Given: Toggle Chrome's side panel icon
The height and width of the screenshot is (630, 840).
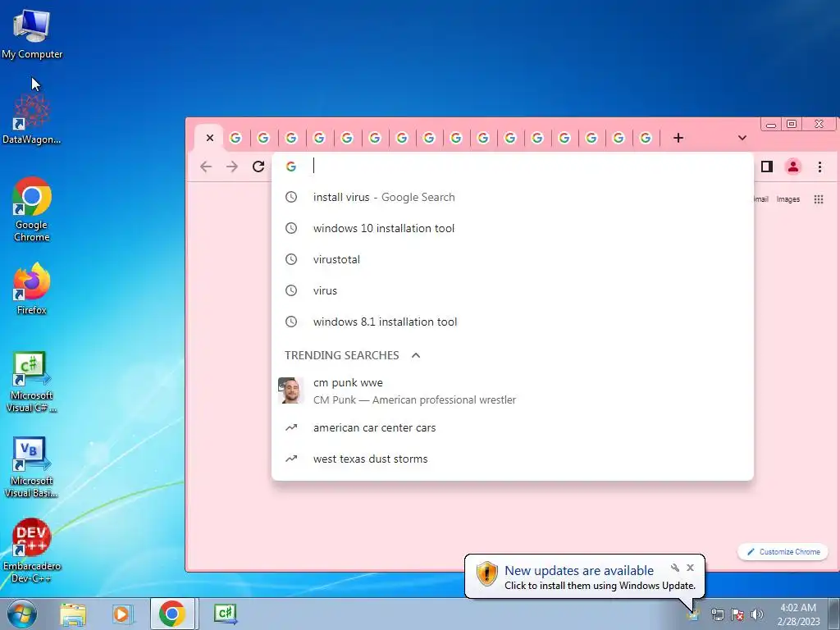Looking at the screenshot, I should pos(767,167).
